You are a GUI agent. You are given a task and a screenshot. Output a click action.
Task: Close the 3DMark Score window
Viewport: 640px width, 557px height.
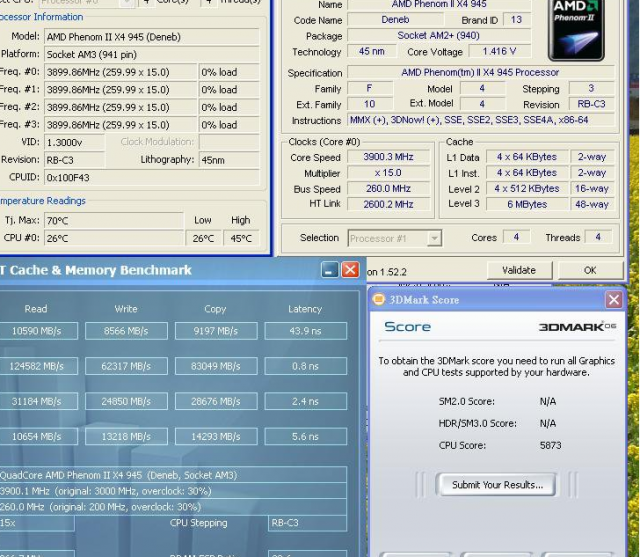click(x=613, y=300)
